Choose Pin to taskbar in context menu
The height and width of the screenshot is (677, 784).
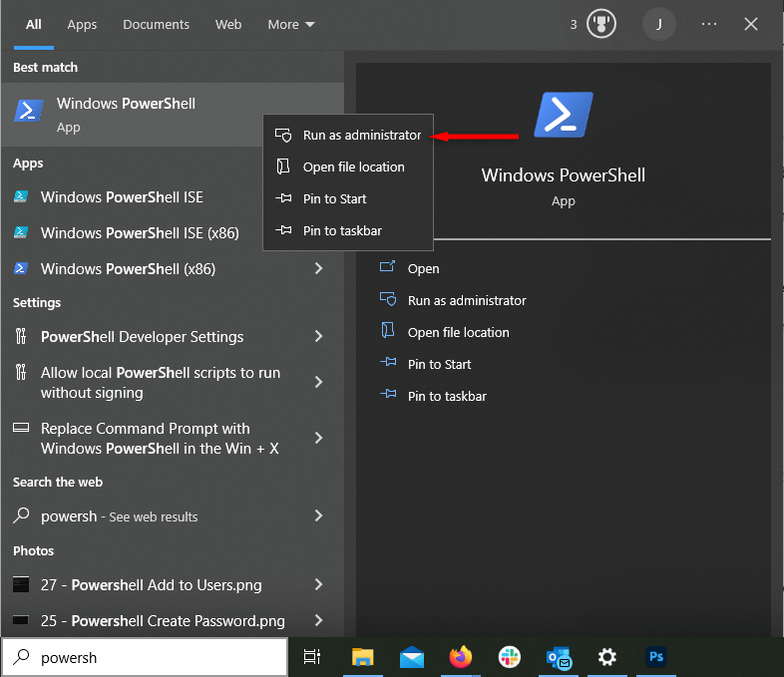click(x=342, y=230)
